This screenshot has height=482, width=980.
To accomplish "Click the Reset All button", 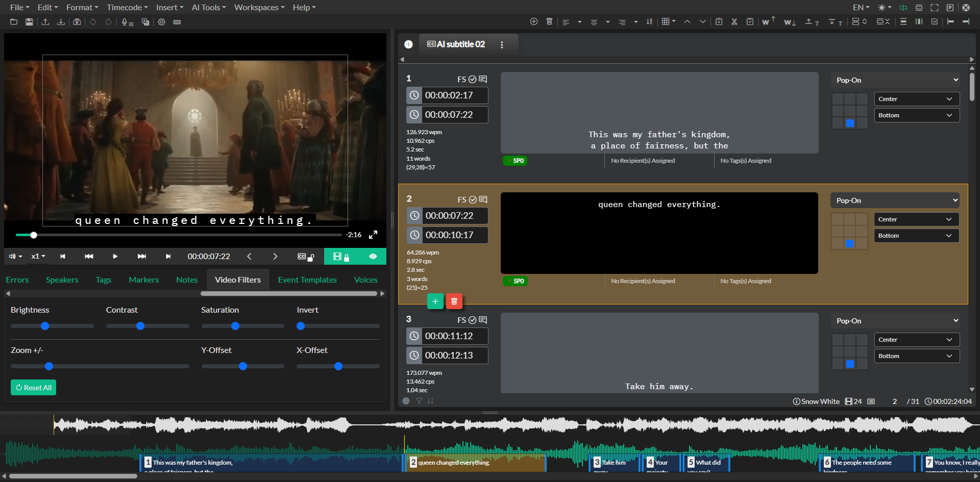I will pyautogui.click(x=33, y=388).
